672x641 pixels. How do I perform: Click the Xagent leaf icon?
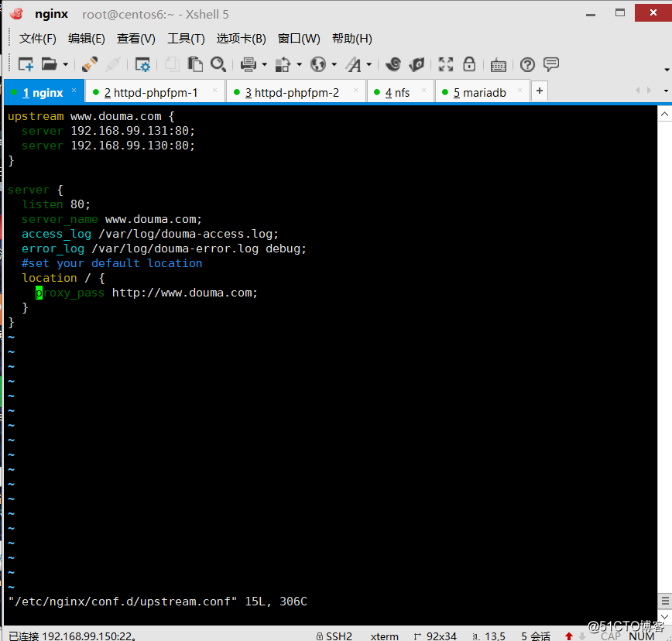417,65
